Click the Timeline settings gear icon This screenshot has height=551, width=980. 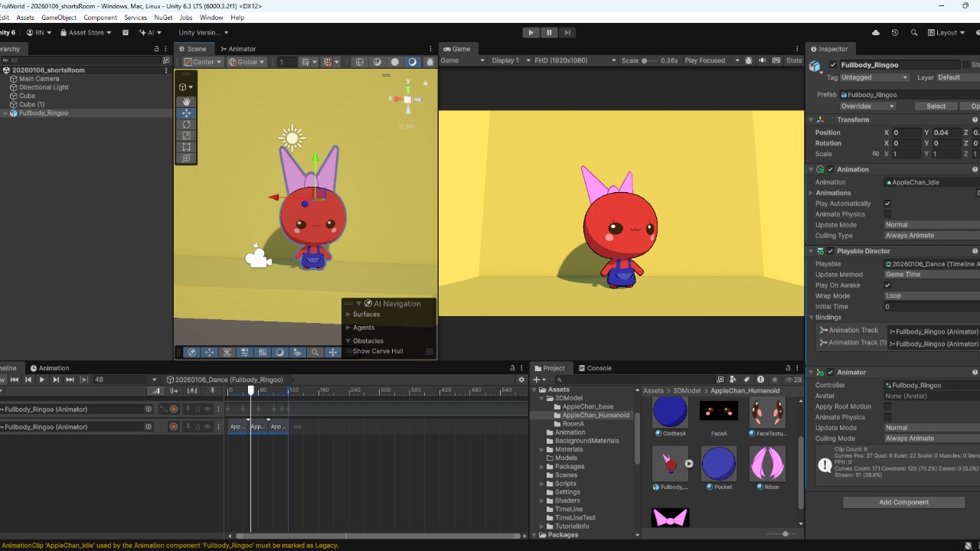click(x=521, y=380)
